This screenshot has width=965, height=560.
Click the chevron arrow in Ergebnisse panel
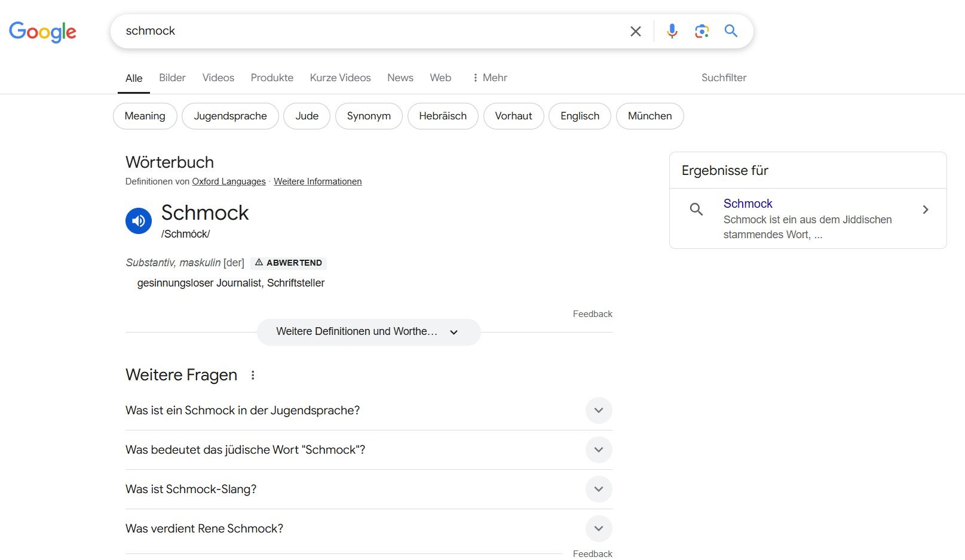point(925,210)
